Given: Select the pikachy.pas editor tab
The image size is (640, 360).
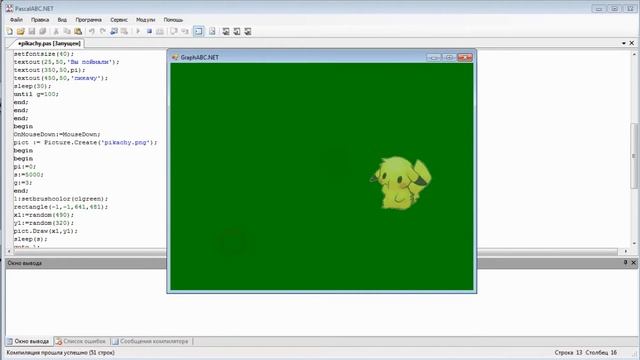Looking at the screenshot, I should (x=49, y=43).
